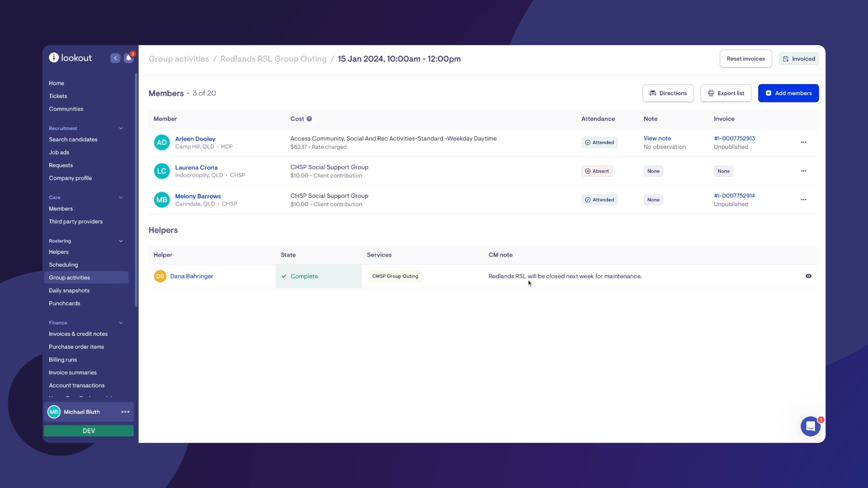Collapse sidebar using the chevron button

coord(115,58)
